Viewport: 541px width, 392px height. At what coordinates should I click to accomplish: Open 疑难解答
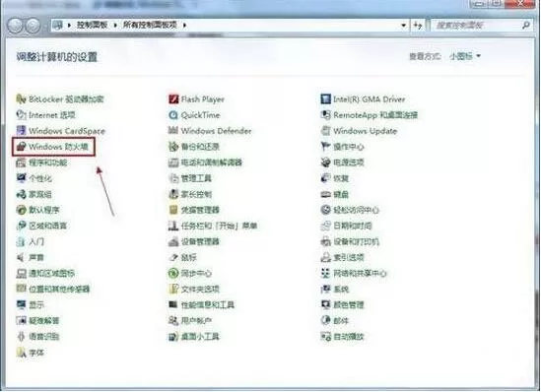tap(37, 321)
